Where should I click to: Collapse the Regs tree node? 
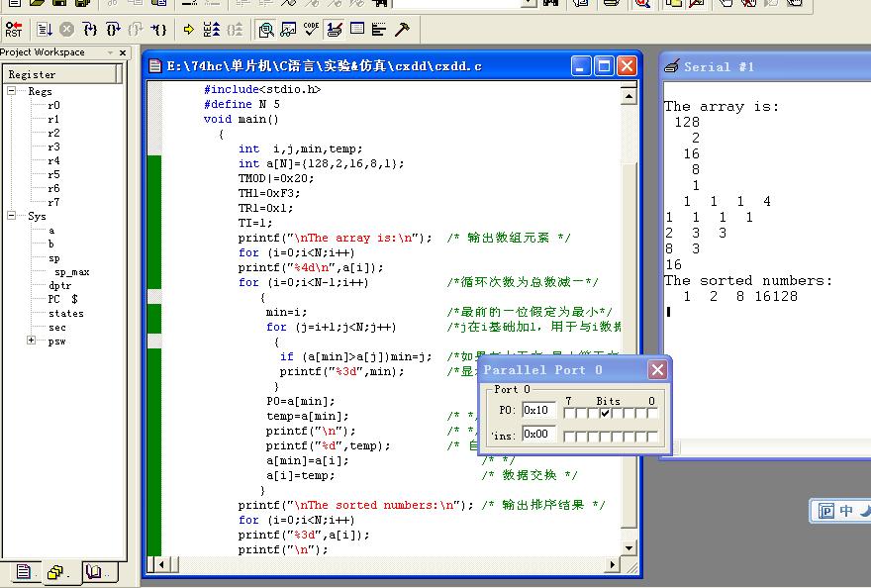[x=11, y=91]
